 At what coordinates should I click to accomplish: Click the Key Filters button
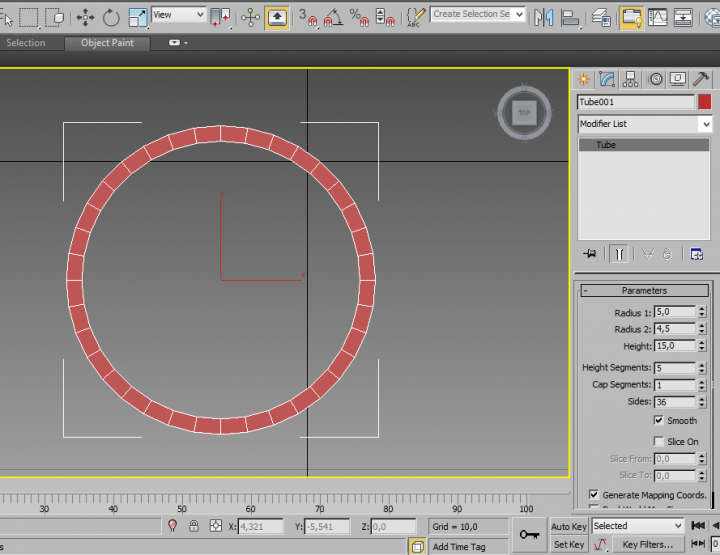coord(647,545)
